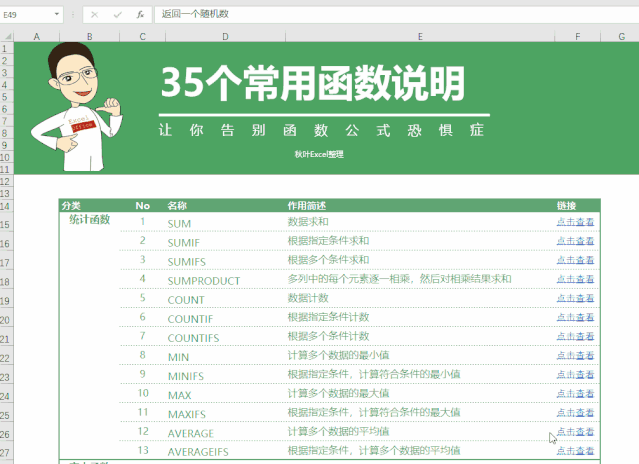
Task: Open the link in the MAX row
Action: (x=575, y=394)
